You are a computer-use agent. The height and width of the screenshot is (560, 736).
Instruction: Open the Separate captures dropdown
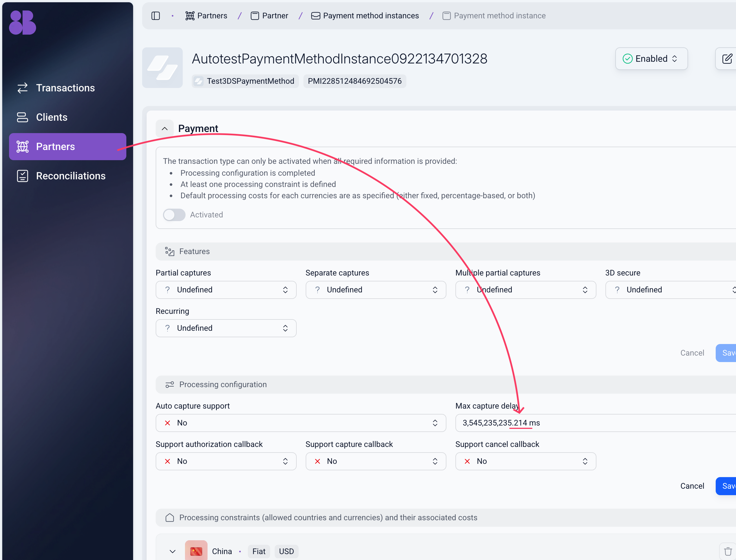point(376,290)
